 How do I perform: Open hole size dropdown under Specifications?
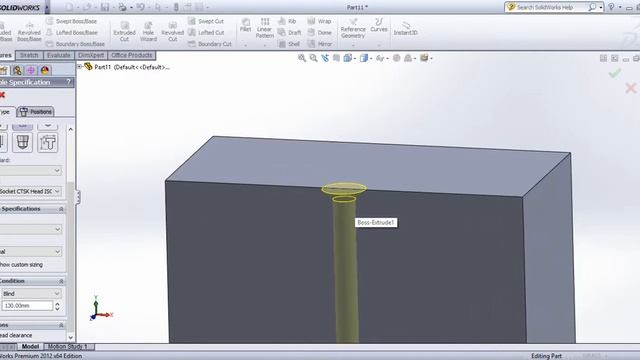(31, 229)
